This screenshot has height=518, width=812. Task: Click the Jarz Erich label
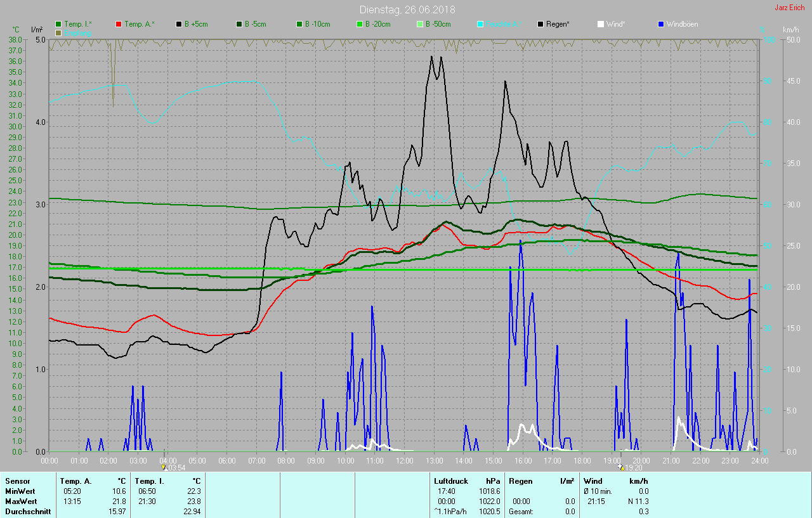coord(790,8)
